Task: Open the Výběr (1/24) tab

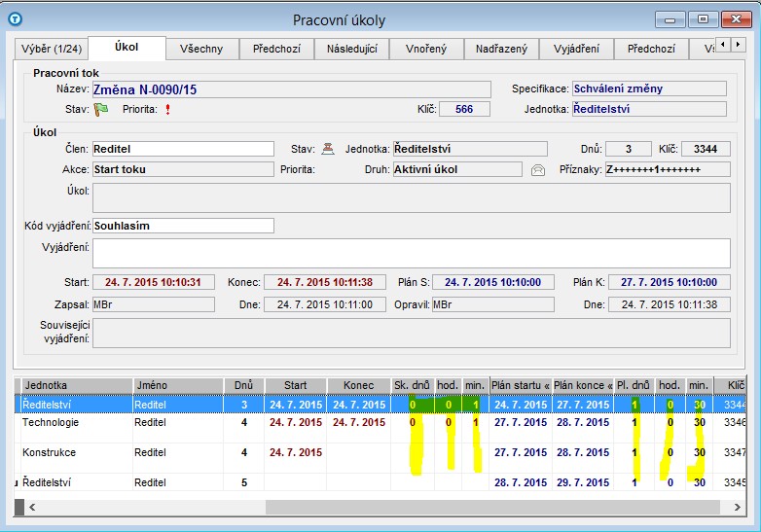Action: pos(52,49)
